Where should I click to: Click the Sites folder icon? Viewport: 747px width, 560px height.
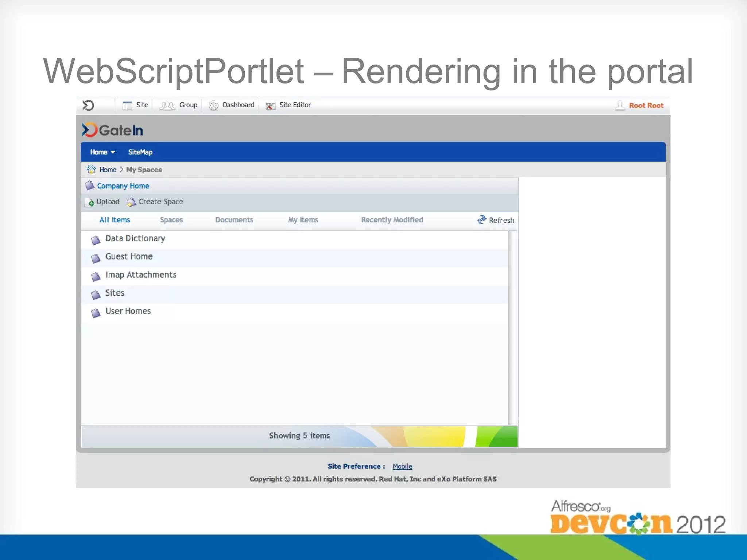(x=96, y=295)
